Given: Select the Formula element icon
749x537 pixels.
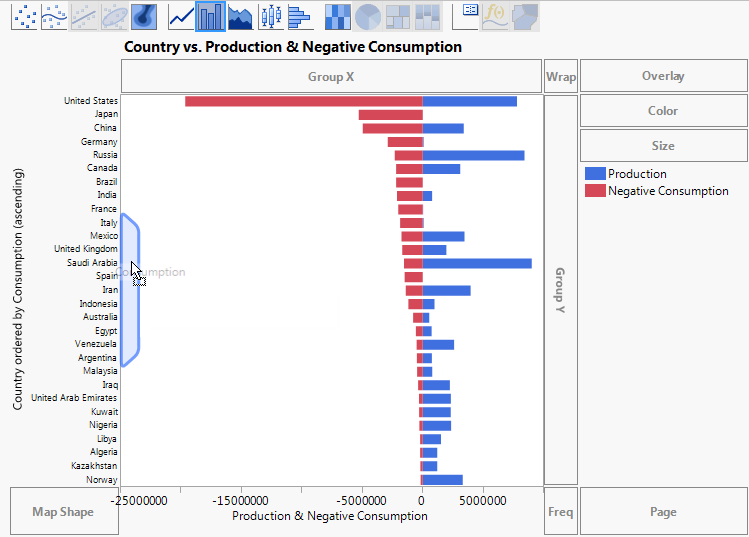Looking at the screenshot, I should [495, 15].
